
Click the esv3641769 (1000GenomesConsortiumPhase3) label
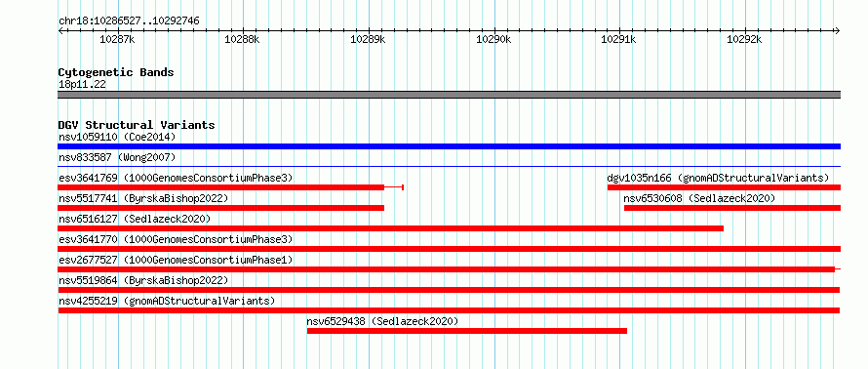(176, 178)
